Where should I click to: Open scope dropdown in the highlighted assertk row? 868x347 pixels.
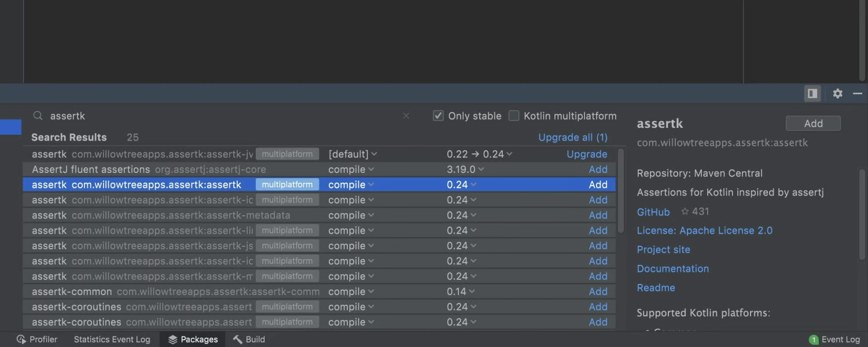(351, 184)
